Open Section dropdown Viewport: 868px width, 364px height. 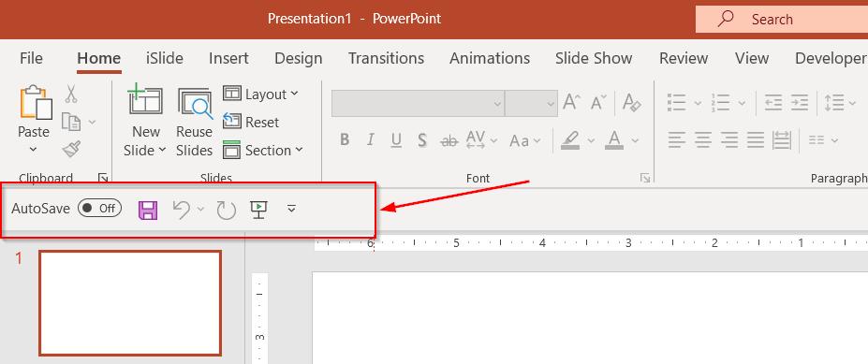coord(263,150)
